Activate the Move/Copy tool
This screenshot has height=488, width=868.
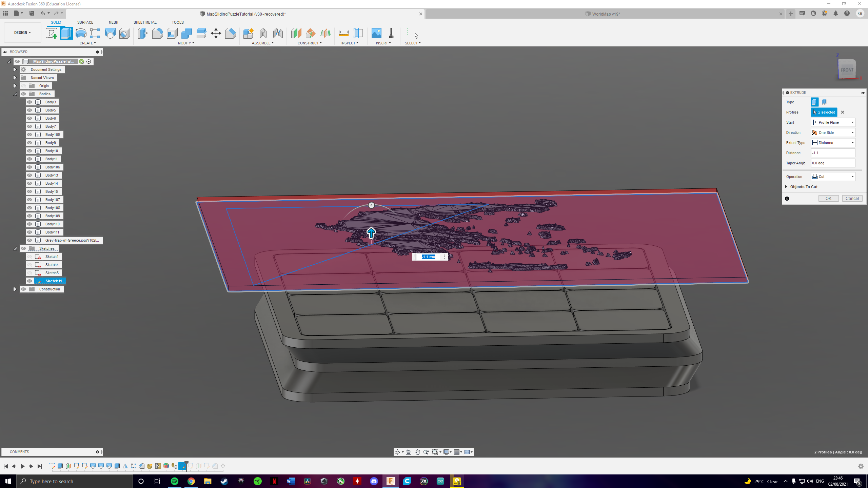[x=216, y=33]
